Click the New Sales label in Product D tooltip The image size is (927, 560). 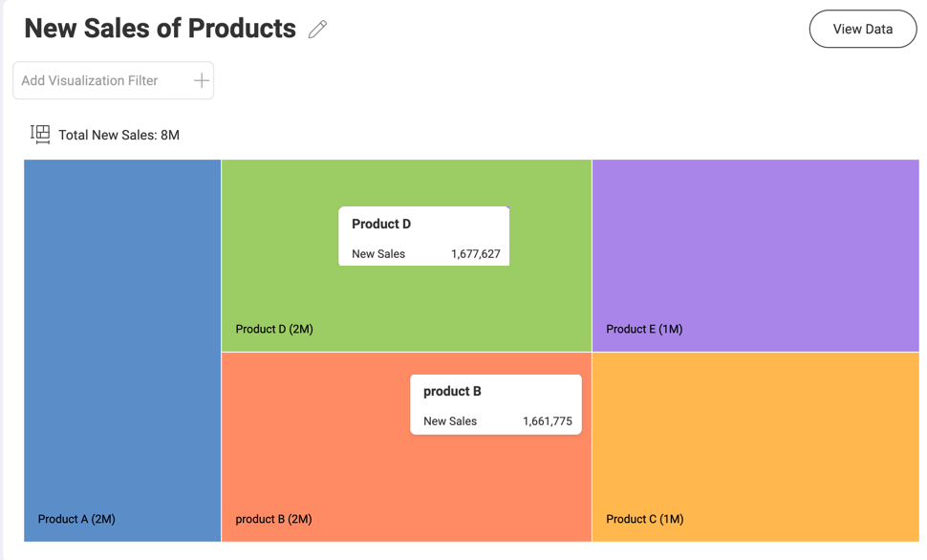[378, 254]
